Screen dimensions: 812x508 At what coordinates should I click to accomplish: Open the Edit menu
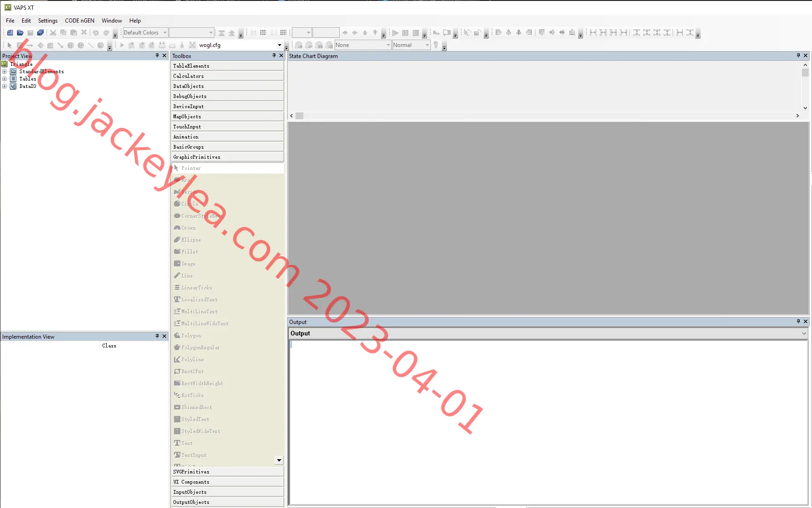[26, 21]
